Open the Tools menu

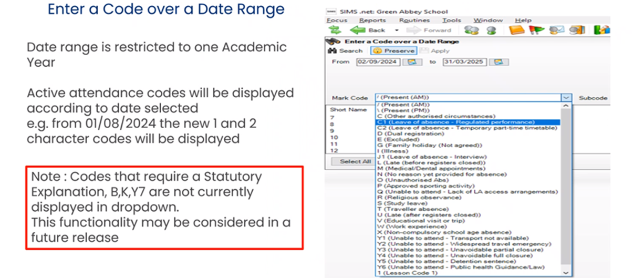[451, 20]
